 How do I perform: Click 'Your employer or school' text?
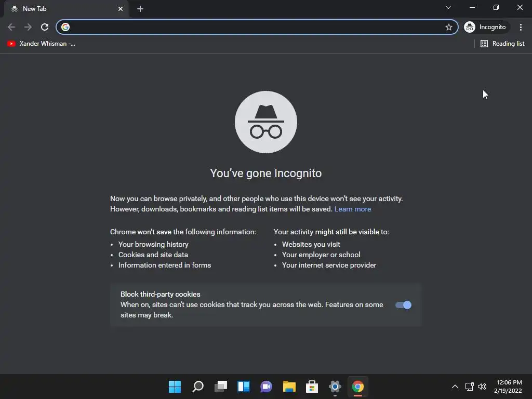[321, 255]
